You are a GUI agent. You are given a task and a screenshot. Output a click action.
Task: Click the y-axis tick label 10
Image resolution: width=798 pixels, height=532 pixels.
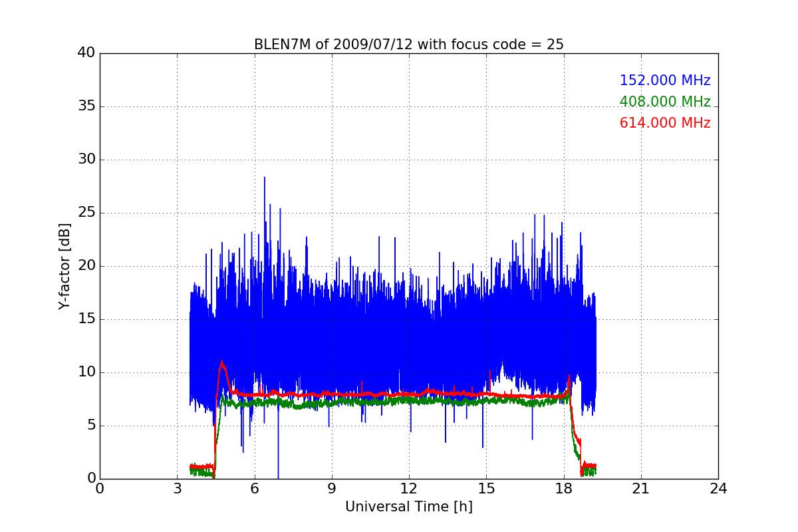(x=86, y=372)
